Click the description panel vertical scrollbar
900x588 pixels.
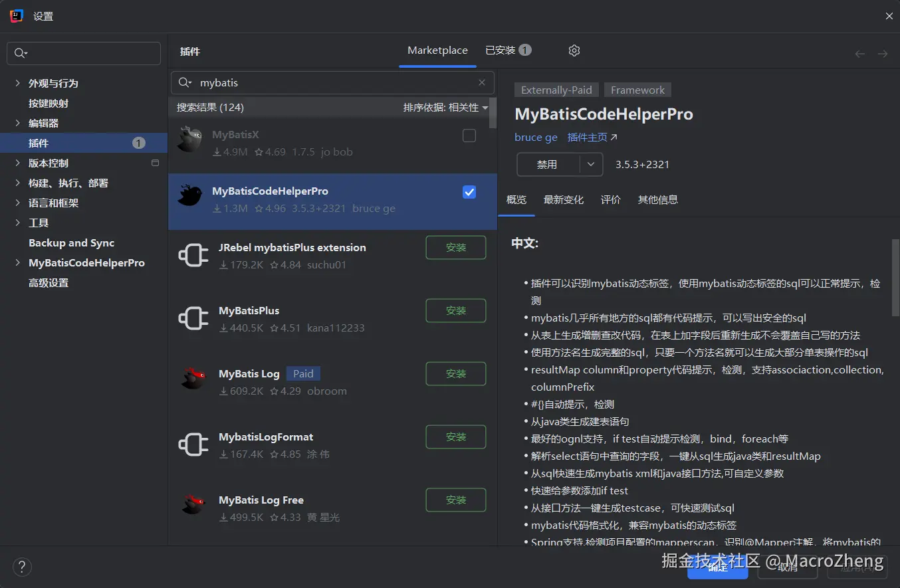click(895, 278)
